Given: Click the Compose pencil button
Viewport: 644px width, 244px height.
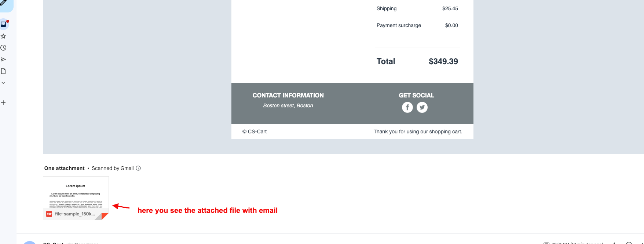Looking at the screenshot, I should coord(3,3).
